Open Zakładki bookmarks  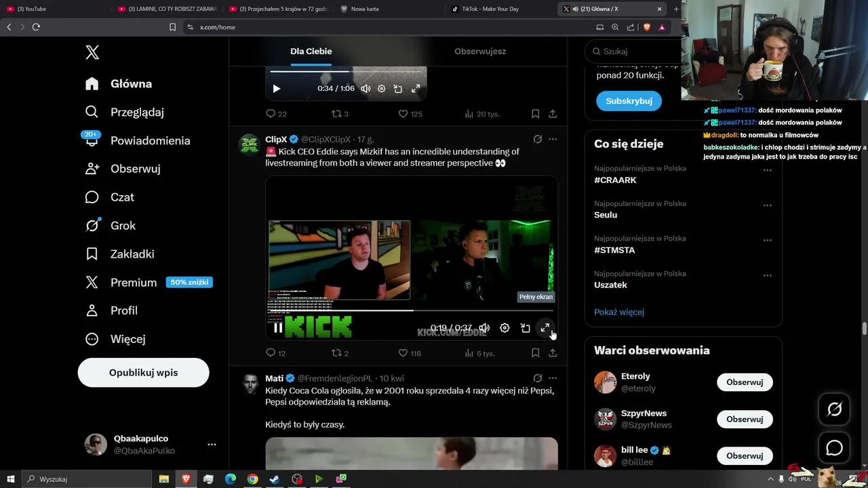(120, 254)
